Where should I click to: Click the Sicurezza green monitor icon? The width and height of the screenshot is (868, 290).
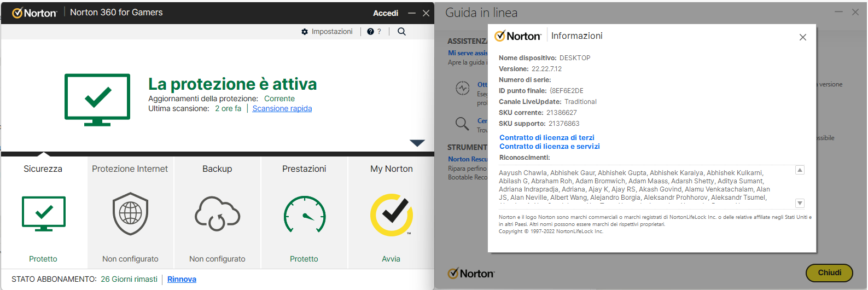pyautogui.click(x=44, y=214)
